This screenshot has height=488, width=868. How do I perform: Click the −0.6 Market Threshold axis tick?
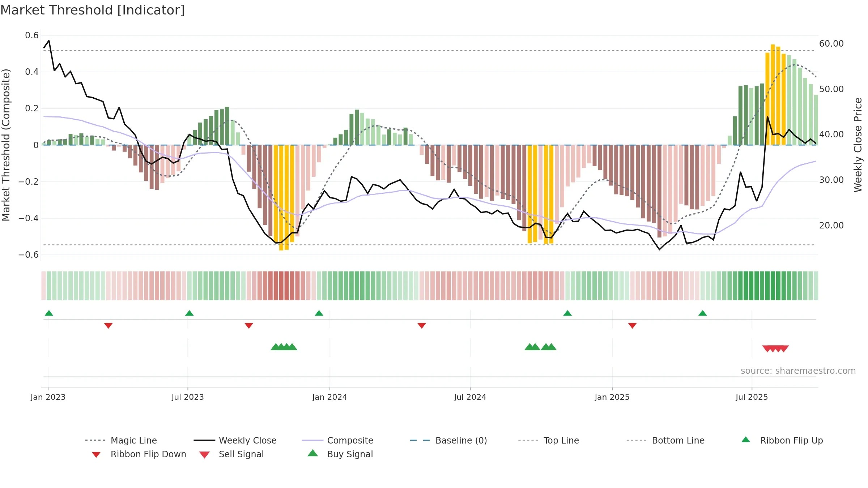pyautogui.click(x=29, y=255)
